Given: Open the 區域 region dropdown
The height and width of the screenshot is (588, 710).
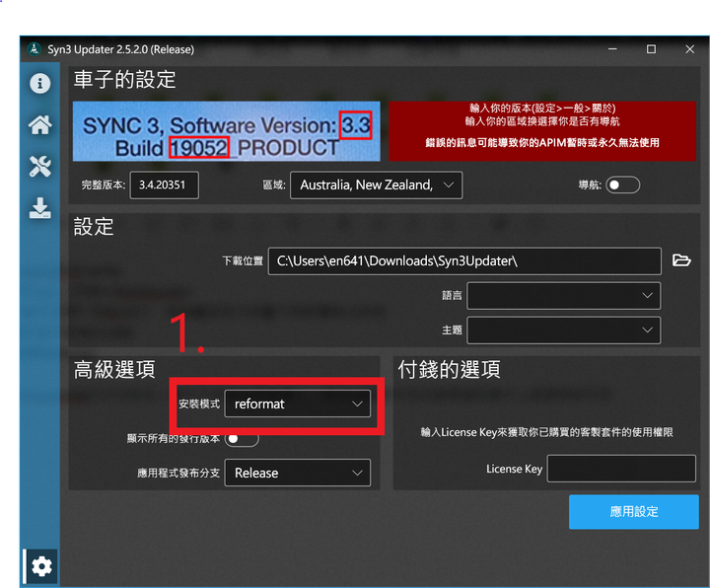Looking at the screenshot, I should click(376, 184).
